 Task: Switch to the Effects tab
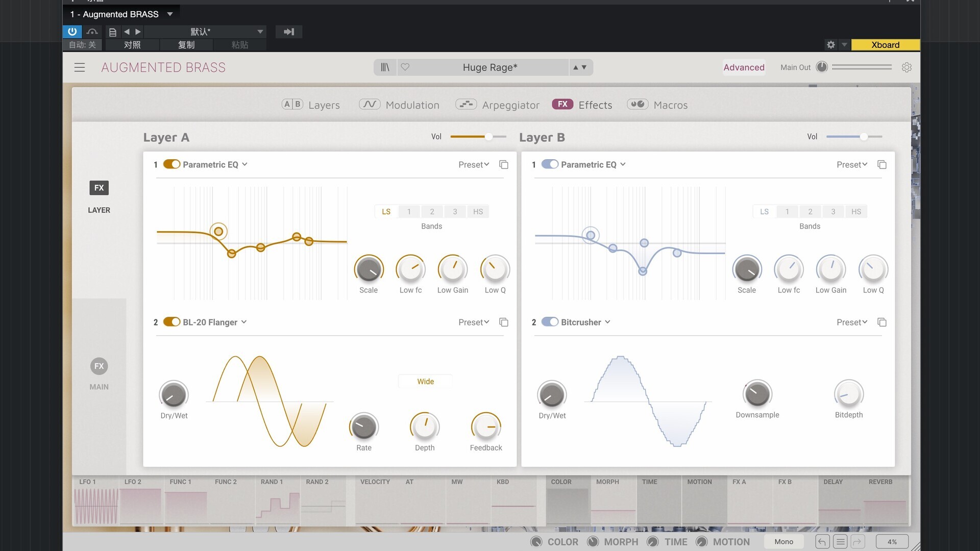coord(582,105)
